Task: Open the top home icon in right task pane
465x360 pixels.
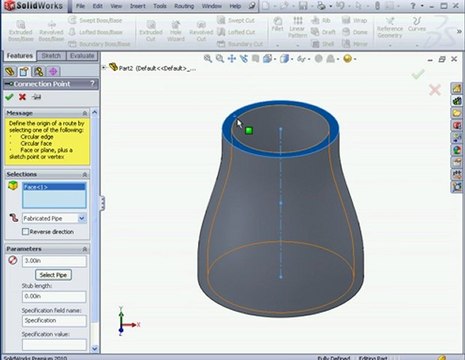Action: (x=457, y=89)
